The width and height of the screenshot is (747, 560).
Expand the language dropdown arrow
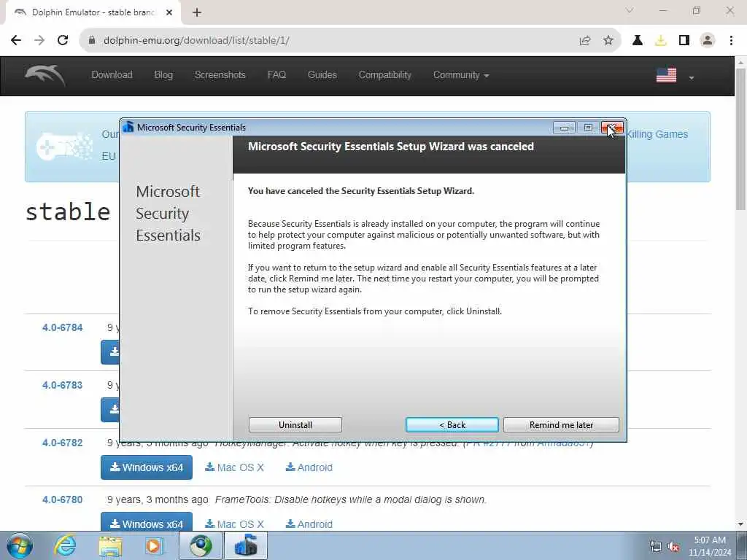(692, 77)
